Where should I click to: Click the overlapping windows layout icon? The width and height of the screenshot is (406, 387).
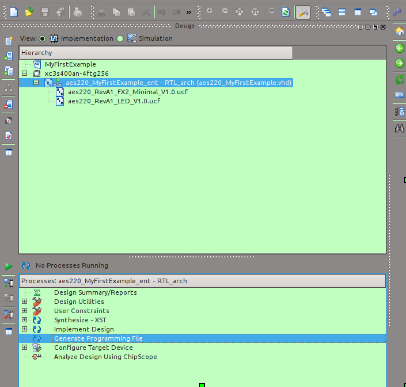pos(373,12)
